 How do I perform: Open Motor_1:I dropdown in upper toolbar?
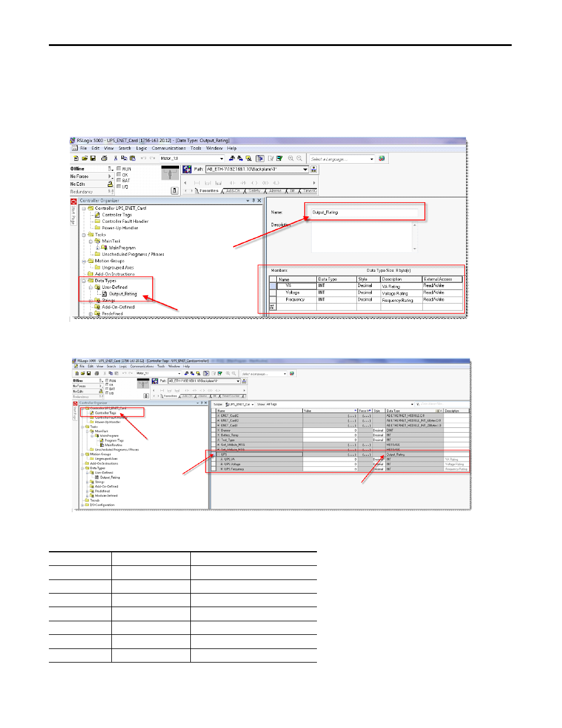coord(222,159)
